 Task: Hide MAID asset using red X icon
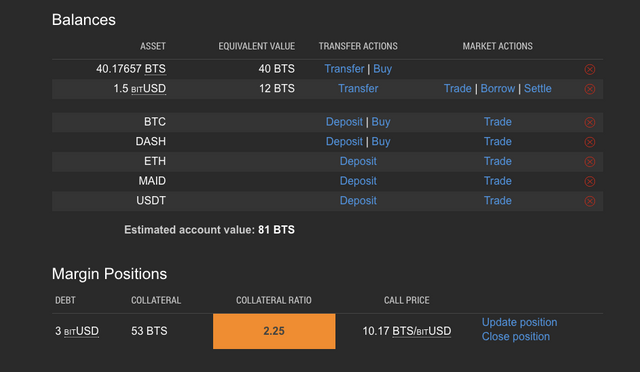[589, 181]
